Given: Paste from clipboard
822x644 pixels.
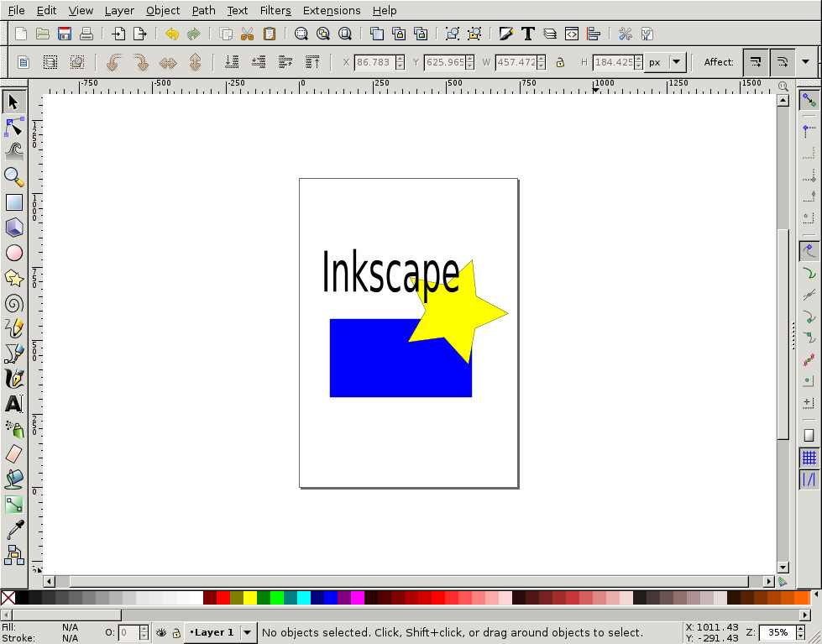Looking at the screenshot, I should point(270,34).
